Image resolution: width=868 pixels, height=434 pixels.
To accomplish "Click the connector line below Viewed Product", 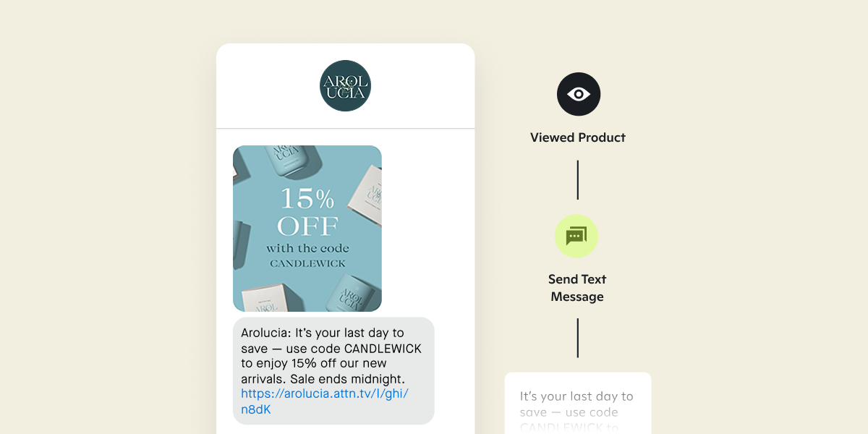I will [x=577, y=179].
